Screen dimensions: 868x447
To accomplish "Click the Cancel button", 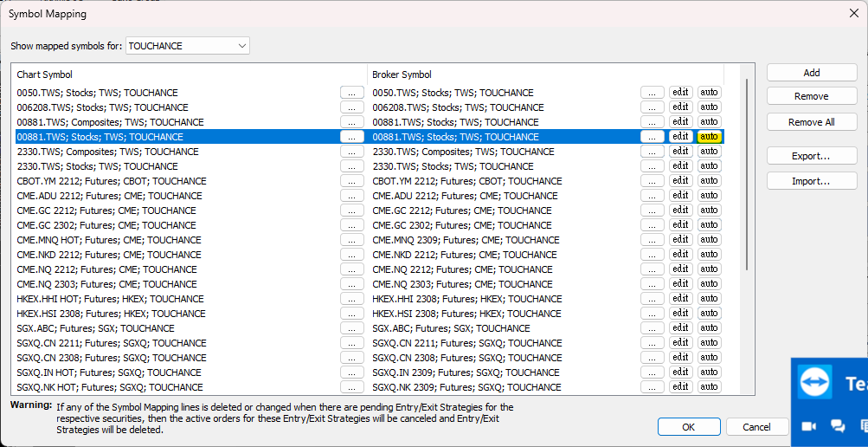I will click(756, 427).
